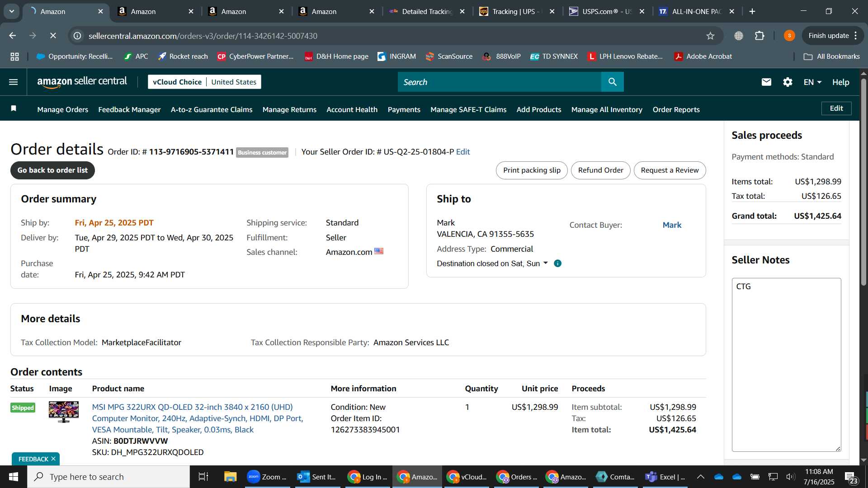Click the bookmark flag icon in navigation bar
The width and height of the screenshot is (868, 488).
[14, 108]
